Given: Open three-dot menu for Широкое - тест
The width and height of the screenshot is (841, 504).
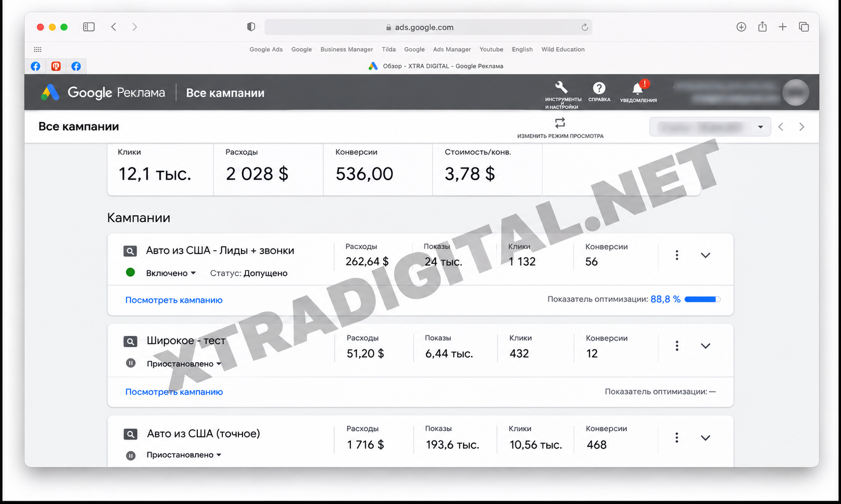Looking at the screenshot, I should pos(677,346).
